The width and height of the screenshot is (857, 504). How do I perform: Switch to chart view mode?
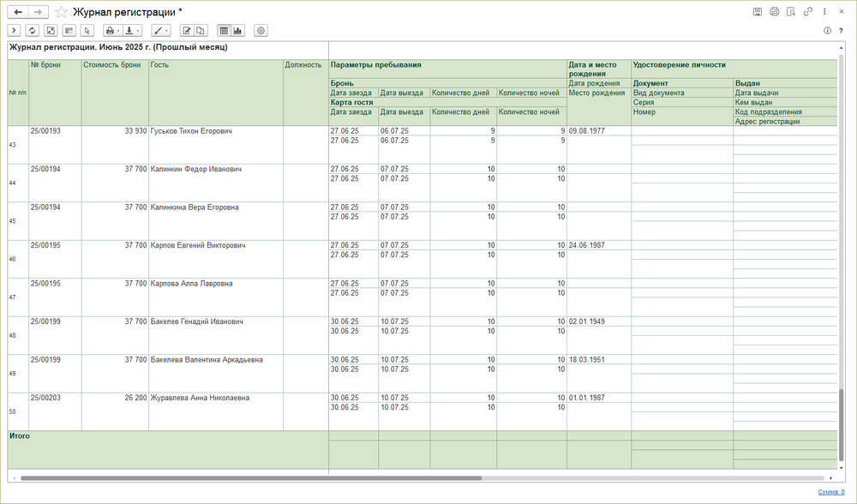[237, 30]
